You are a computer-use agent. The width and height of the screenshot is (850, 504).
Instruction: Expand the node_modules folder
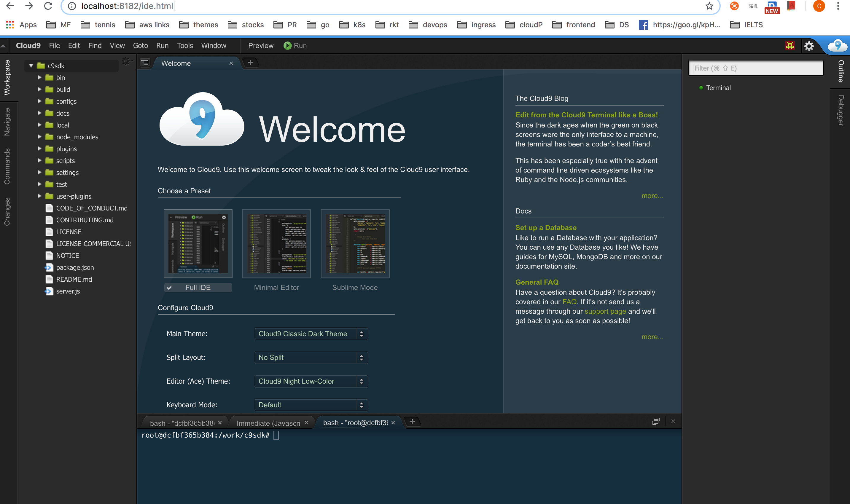pyautogui.click(x=39, y=137)
